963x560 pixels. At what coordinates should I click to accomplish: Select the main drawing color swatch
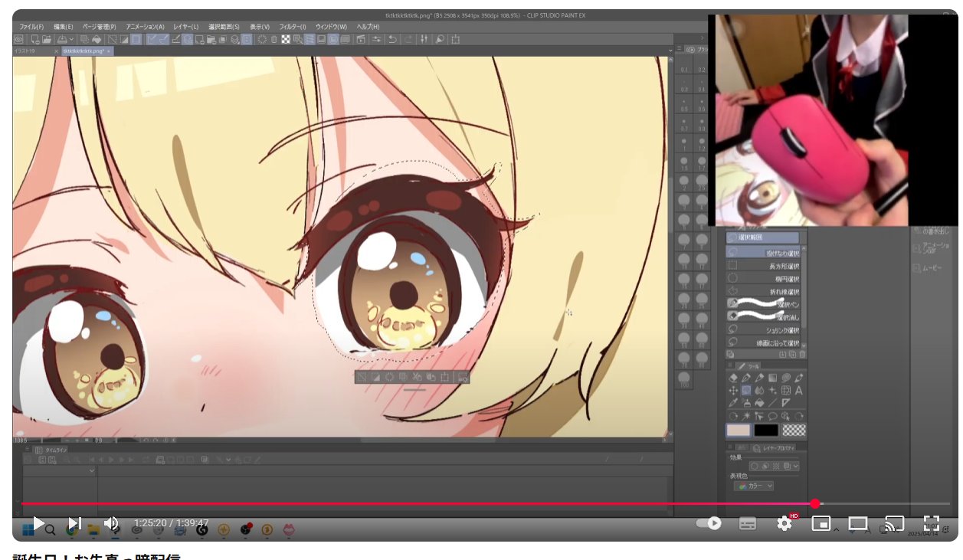[739, 431]
